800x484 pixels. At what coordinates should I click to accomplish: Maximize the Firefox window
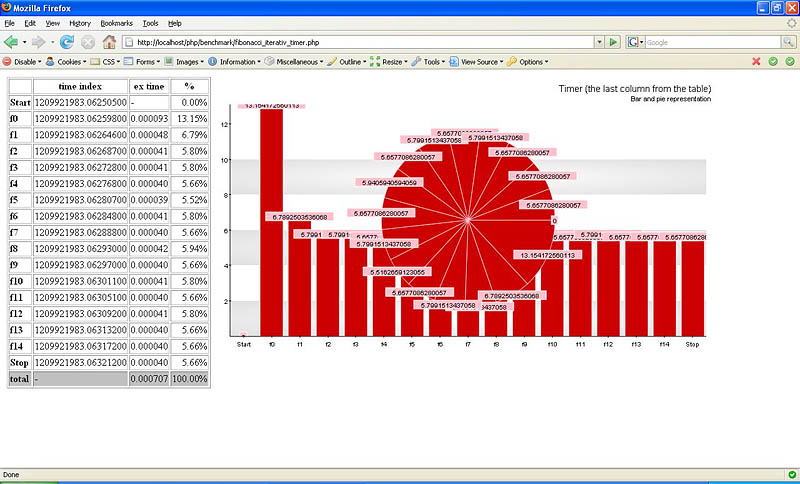(777, 8)
